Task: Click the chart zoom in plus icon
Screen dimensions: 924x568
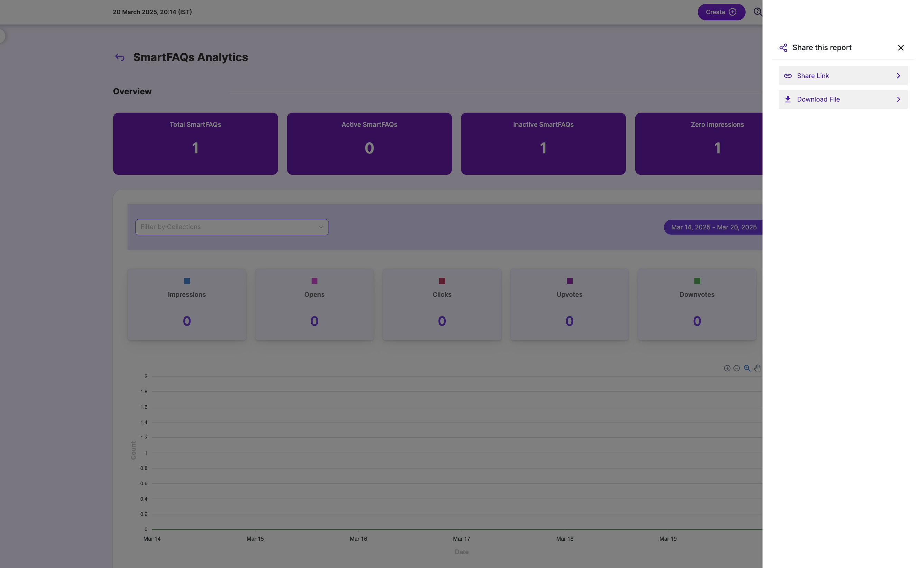Action: click(727, 368)
